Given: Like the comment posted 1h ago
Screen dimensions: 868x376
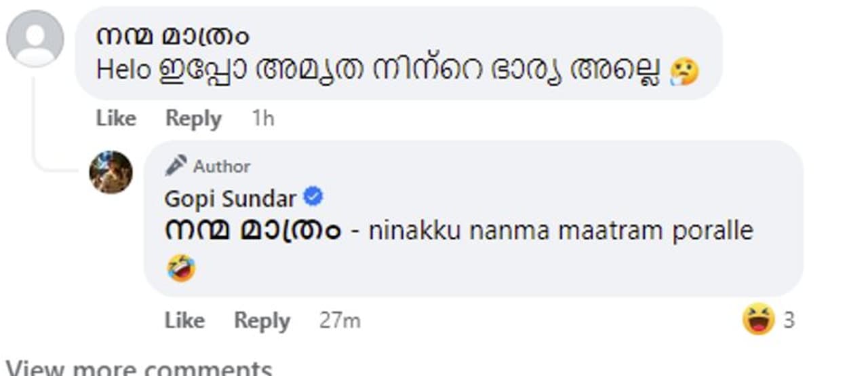Looking at the screenshot, I should click(115, 119).
